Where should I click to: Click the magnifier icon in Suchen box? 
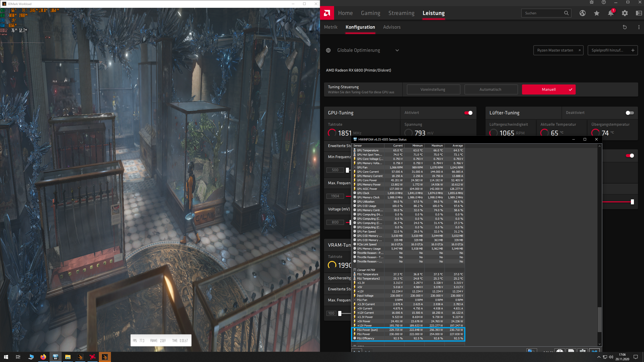tap(566, 13)
